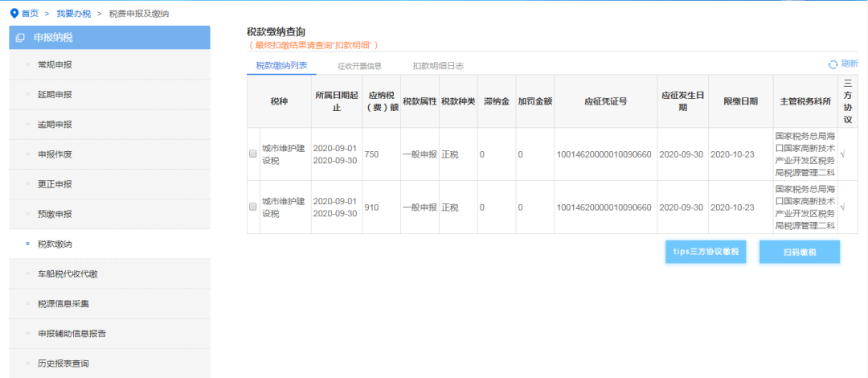Click the 刷新 refresh link
The height and width of the screenshot is (378, 868).
click(x=850, y=64)
